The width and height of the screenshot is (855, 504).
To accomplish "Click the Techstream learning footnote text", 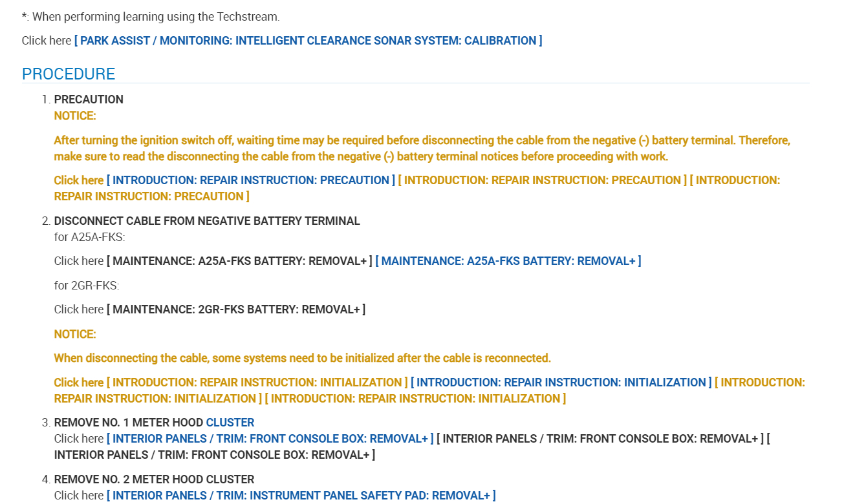I will pos(151,17).
